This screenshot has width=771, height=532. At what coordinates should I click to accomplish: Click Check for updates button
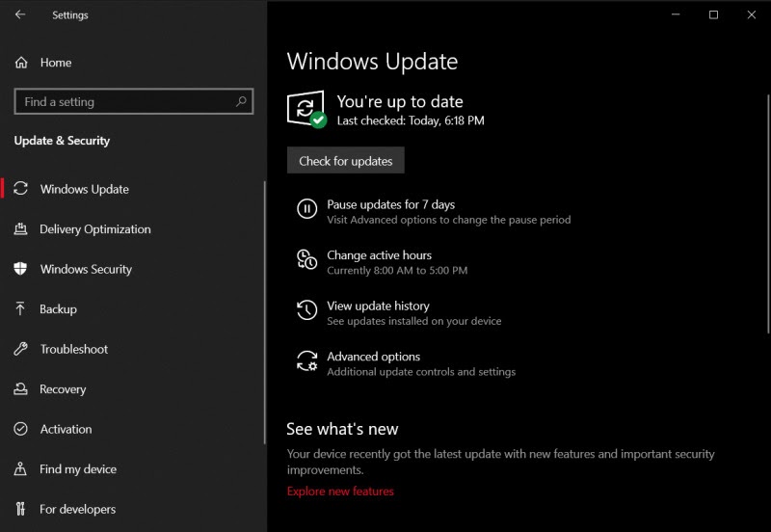tap(346, 160)
